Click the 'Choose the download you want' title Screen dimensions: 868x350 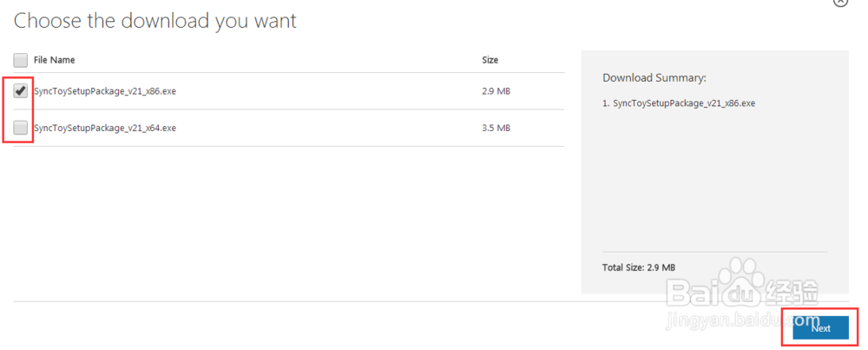pyautogui.click(x=155, y=21)
